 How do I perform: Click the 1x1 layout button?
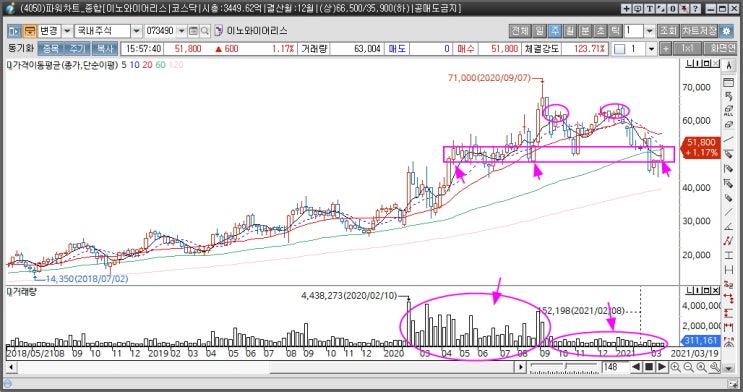(x=688, y=49)
